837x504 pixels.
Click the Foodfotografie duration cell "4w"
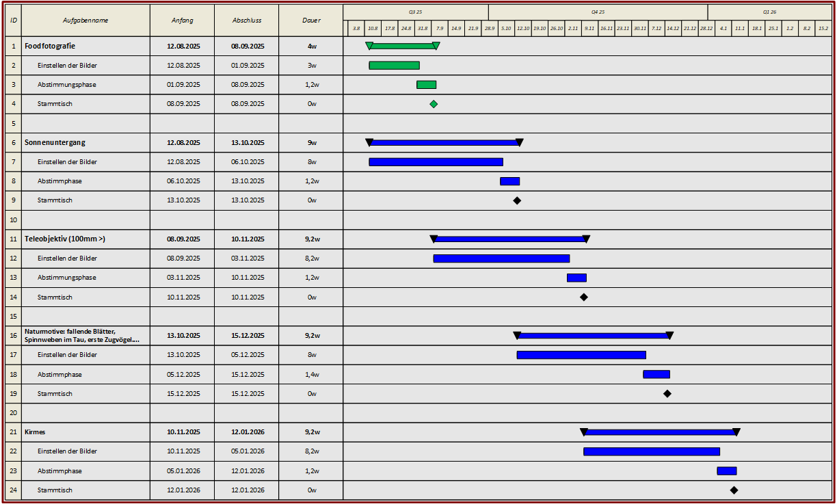tap(311, 47)
